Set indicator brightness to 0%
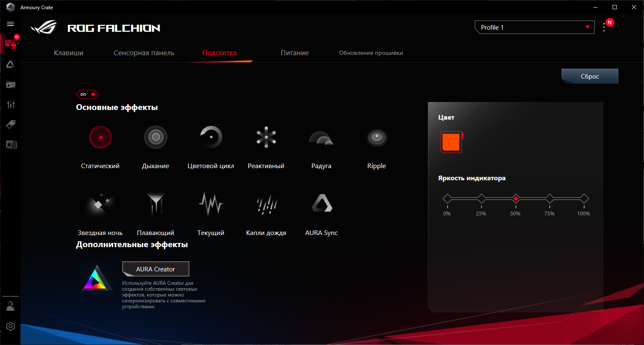Image resolution: width=644 pixels, height=345 pixels. pyautogui.click(x=447, y=199)
